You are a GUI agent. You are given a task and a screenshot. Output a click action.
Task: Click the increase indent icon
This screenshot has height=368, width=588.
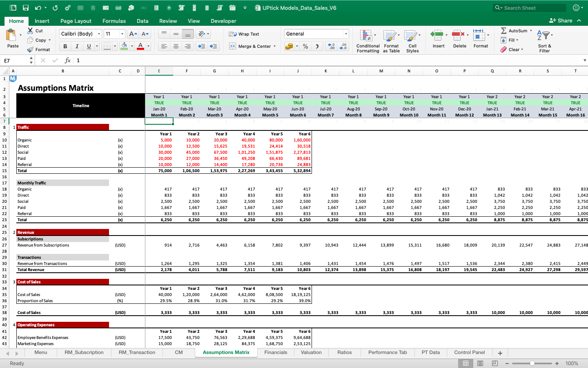coord(214,46)
